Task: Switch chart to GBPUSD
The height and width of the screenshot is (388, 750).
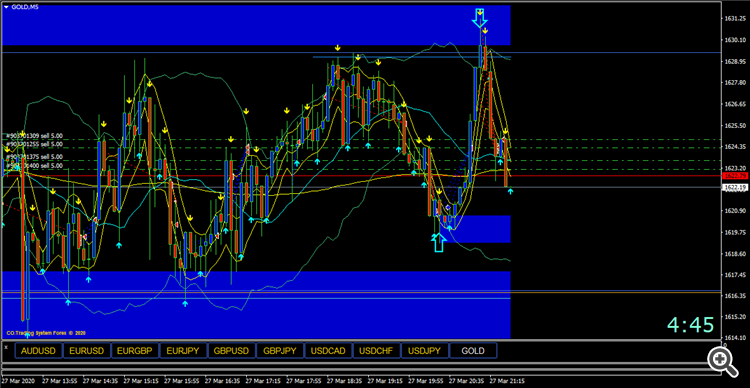Action: [232, 351]
